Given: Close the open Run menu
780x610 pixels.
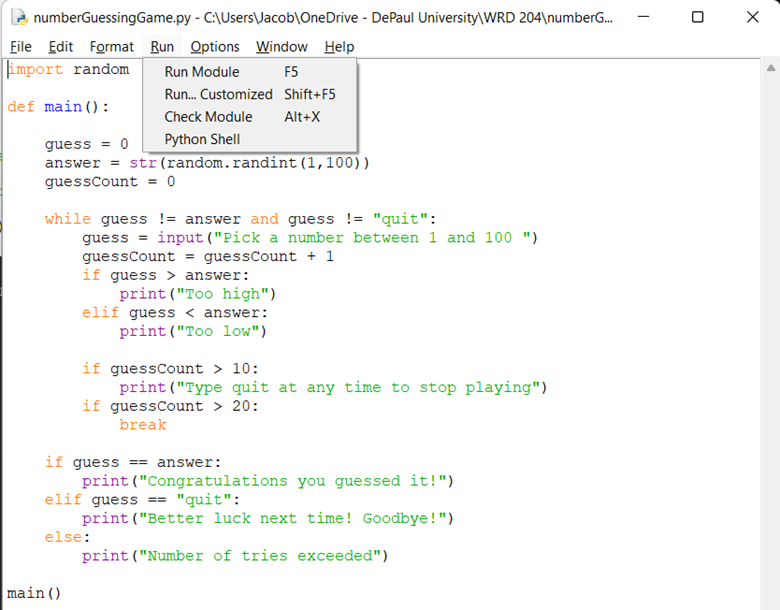Looking at the screenshot, I should 162,47.
